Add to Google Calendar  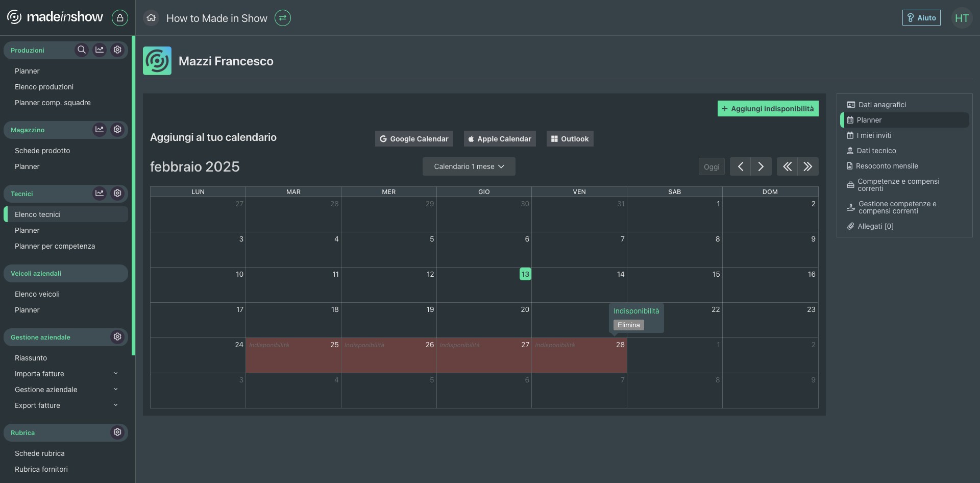[414, 139]
